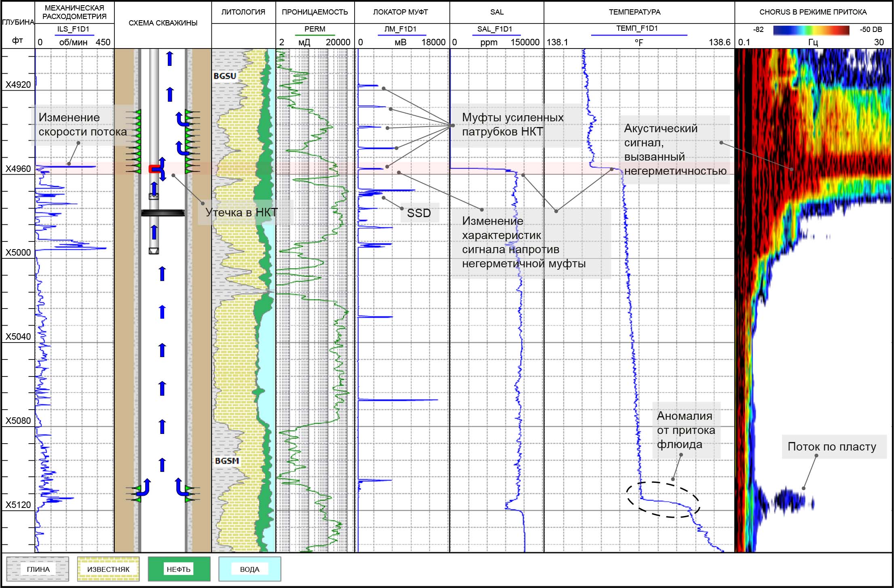894x588 pixels.
Task: Click the black packer element in well schematic
Action: coord(163,213)
